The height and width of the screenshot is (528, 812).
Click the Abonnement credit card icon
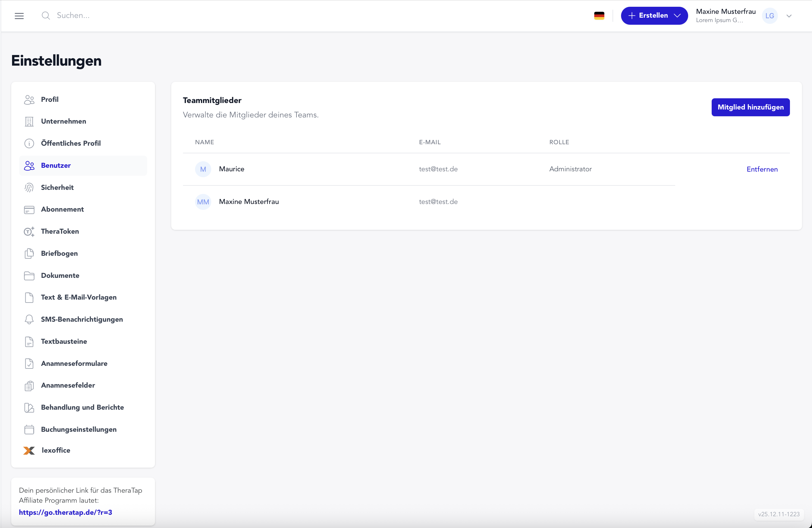[29, 209]
